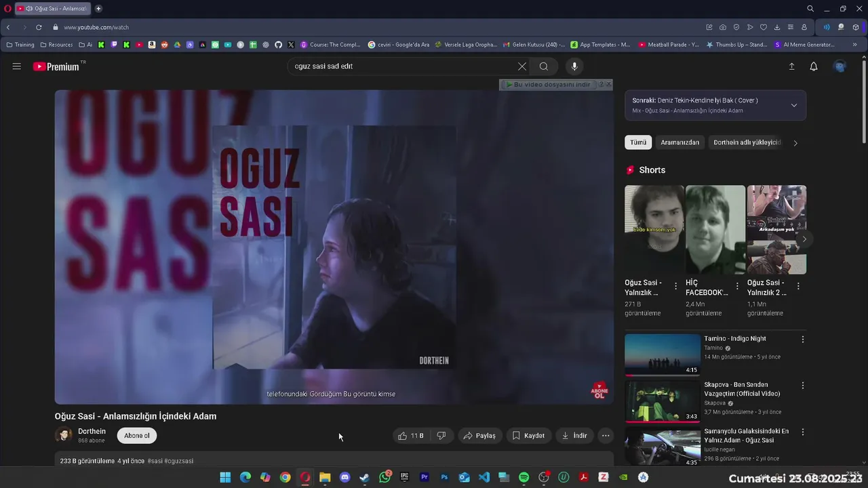Viewport: 868px width, 488px height.
Task: Open options for HİÇ FACEBOOK short
Action: [x=737, y=287]
